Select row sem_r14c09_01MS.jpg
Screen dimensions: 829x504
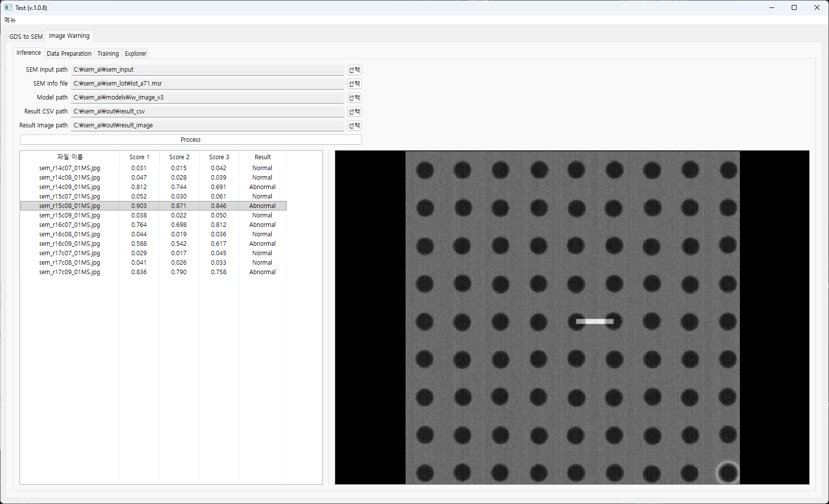click(153, 187)
